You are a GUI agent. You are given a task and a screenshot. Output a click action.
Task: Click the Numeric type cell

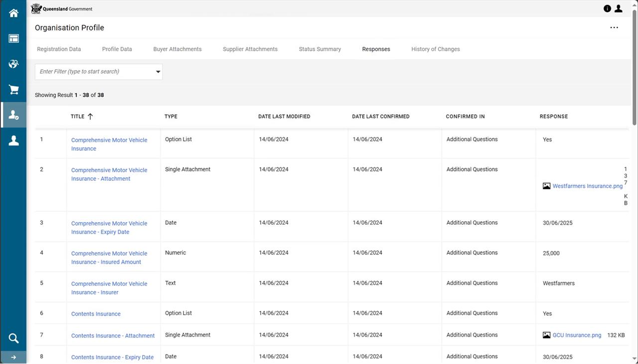[175, 253]
